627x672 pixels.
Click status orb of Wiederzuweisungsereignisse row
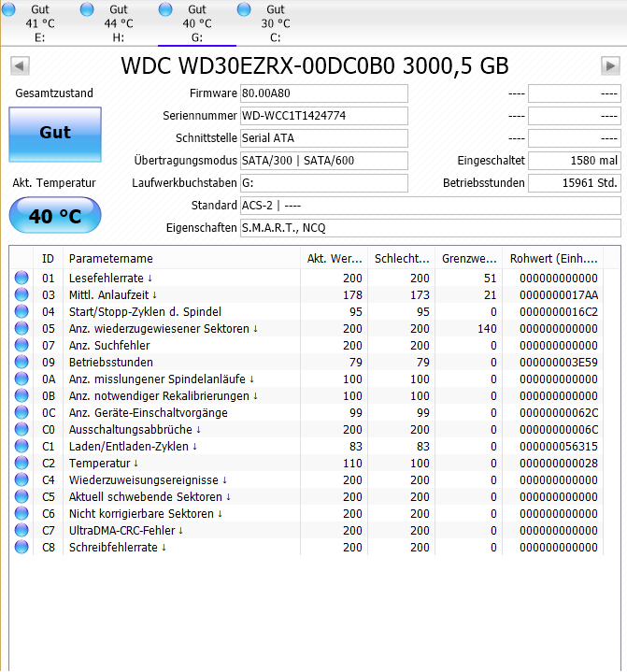tap(21, 480)
